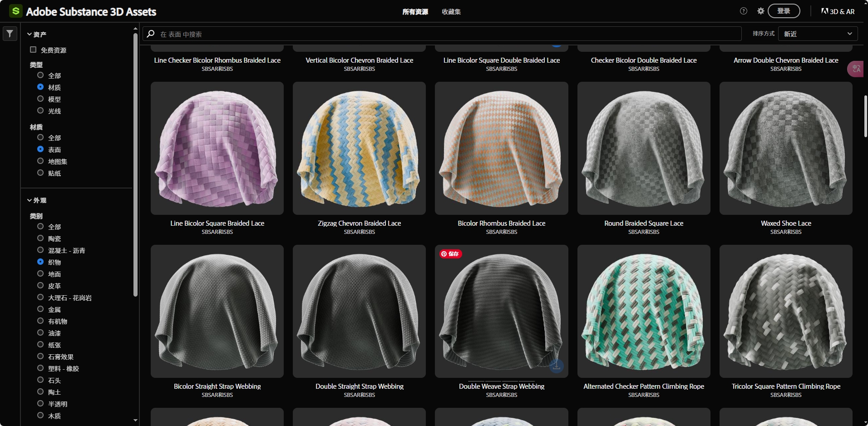Select the 光线 type radio button
This screenshot has height=426, width=868.
pyautogui.click(x=40, y=110)
